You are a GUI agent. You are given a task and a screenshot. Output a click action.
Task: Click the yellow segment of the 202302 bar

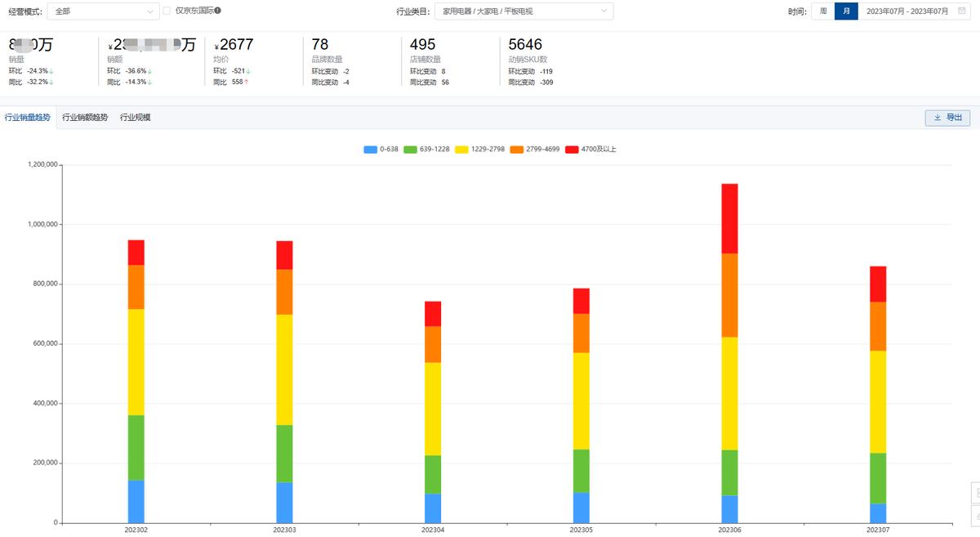tap(136, 362)
